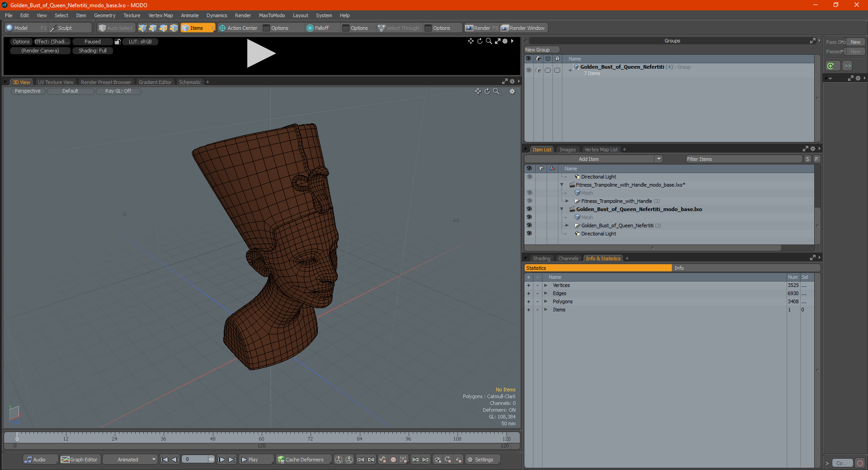The width and height of the screenshot is (868, 470).
Task: Open the Geometry menu
Action: (x=104, y=15)
